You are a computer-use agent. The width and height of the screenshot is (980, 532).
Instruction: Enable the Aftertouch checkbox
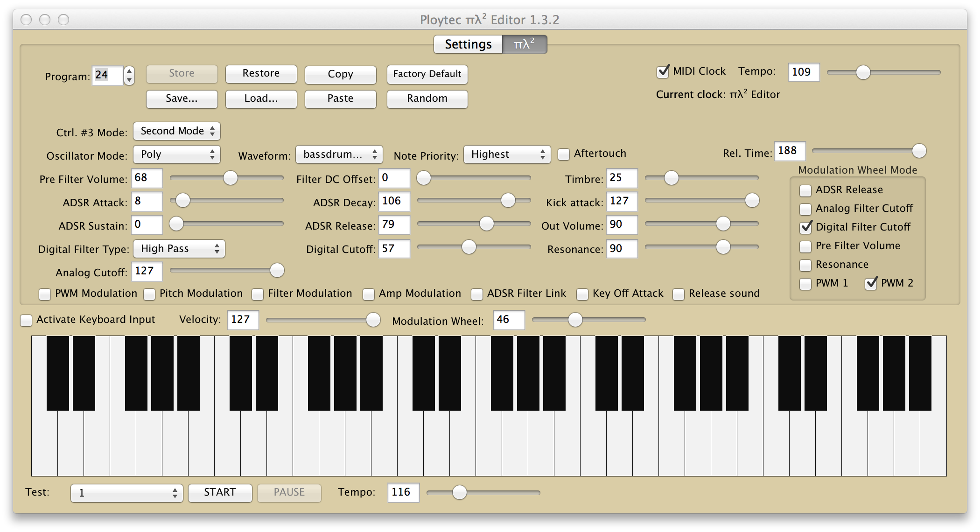point(564,154)
